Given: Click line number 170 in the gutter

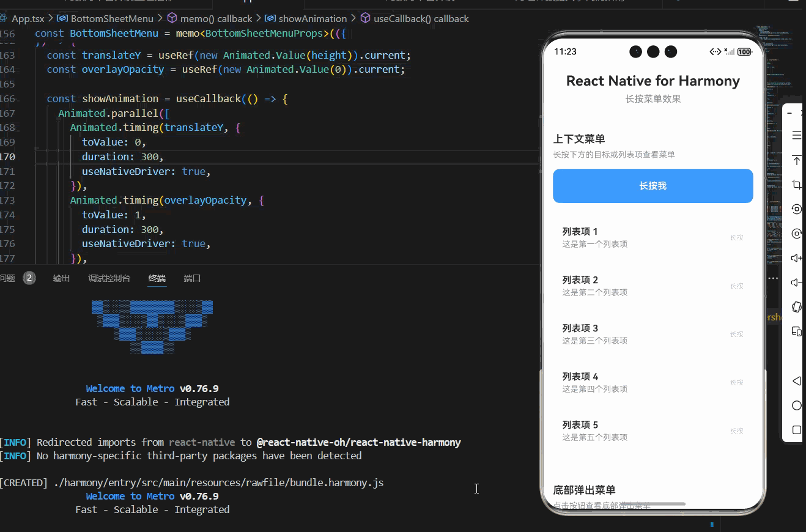Looking at the screenshot, I should click(x=7, y=157).
